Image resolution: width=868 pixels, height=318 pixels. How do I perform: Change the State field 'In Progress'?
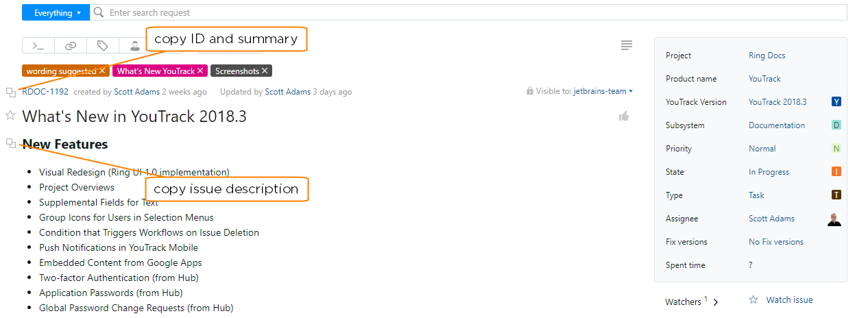click(769, 172)
